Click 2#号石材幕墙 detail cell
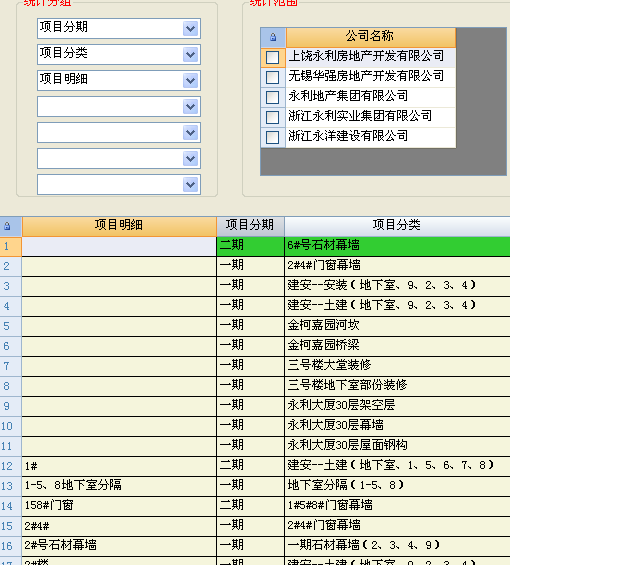 [x=119, y=547]
